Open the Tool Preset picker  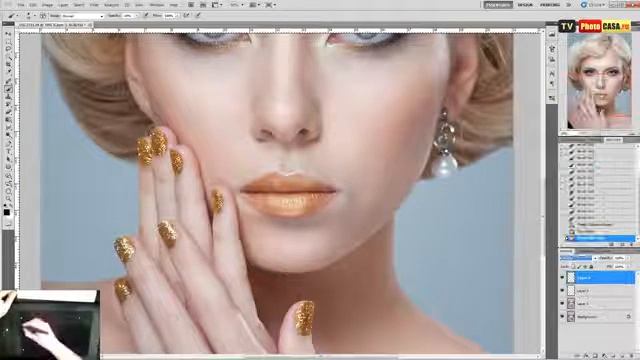coord(12,16)
